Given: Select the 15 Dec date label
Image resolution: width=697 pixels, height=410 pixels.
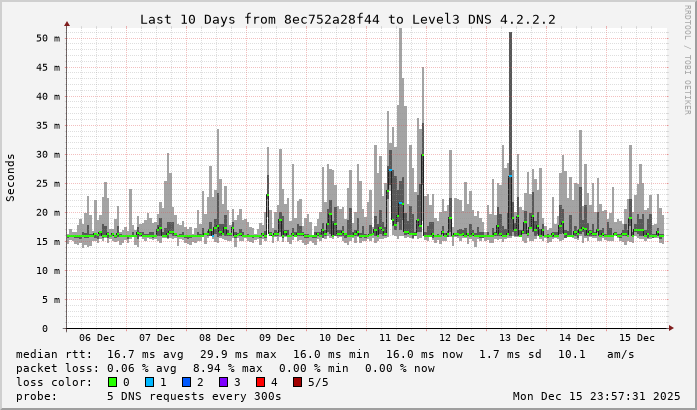Looking at the screenshot, I should pyautogui.click(x=637, y=338).
